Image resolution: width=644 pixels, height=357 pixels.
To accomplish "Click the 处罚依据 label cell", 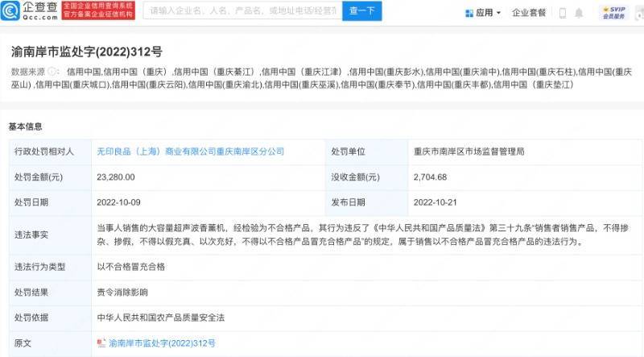I will click(50, 318).
